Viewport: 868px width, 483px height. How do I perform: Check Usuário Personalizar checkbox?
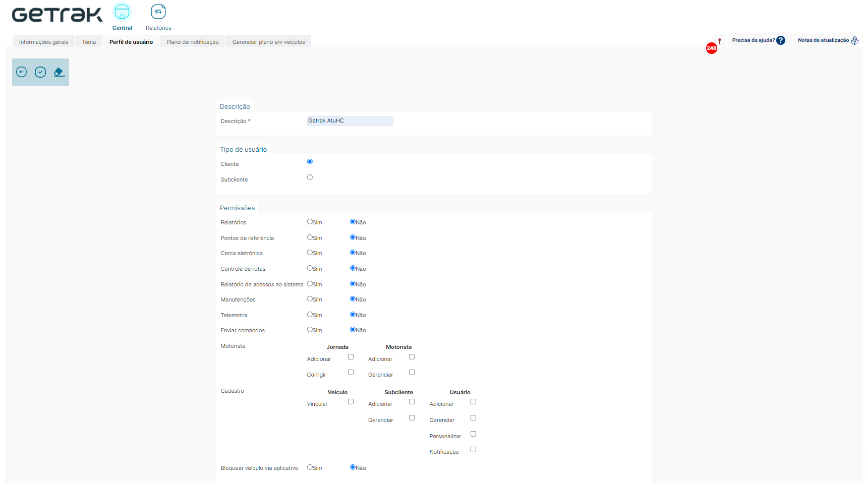(x=473, y=434)
